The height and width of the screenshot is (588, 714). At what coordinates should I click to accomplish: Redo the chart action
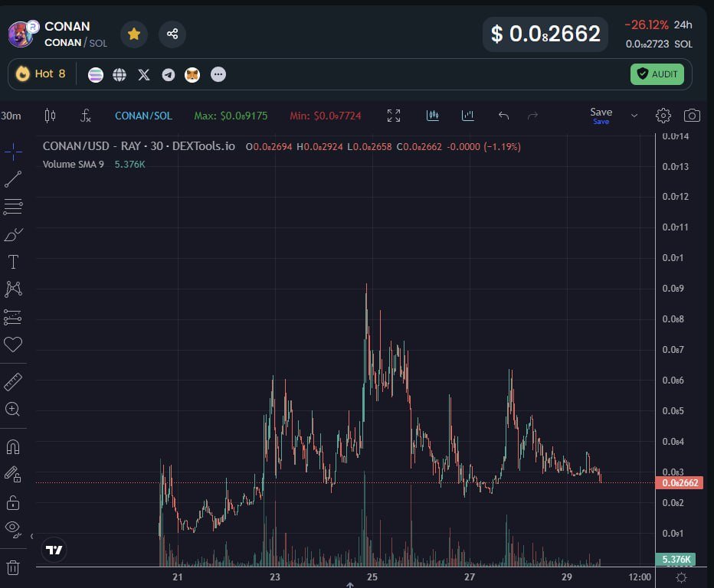(x=532, y=116)
